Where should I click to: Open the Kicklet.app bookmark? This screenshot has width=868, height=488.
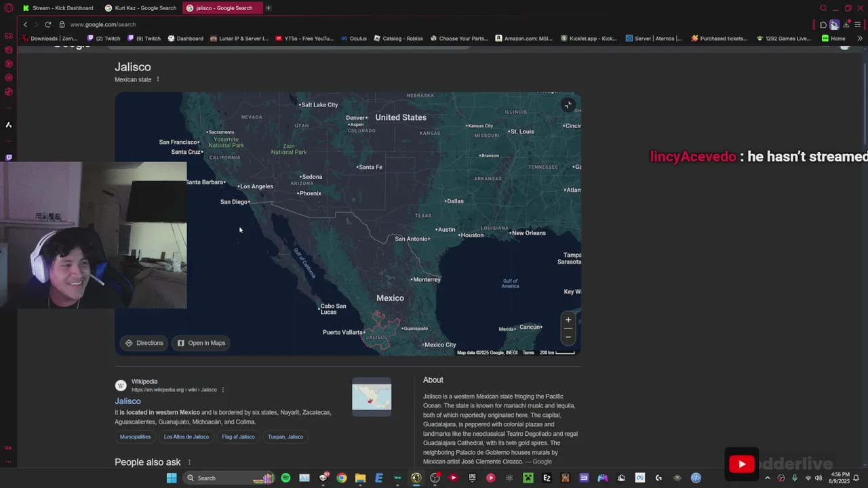click(x=589, y=39)
